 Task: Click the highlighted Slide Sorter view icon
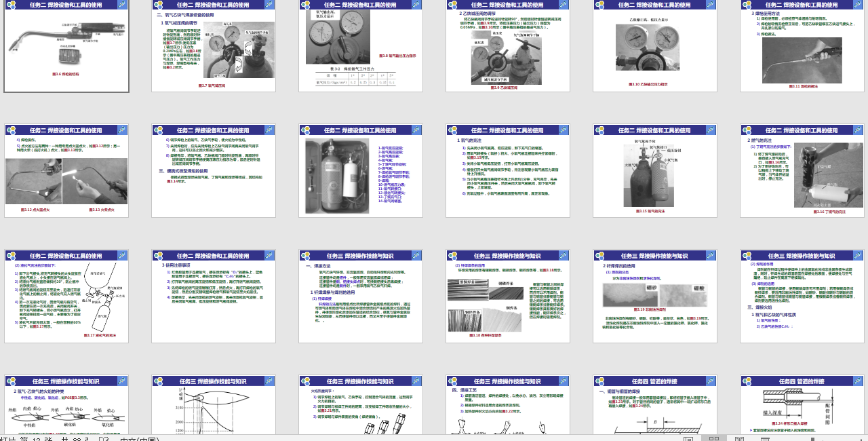713,438
